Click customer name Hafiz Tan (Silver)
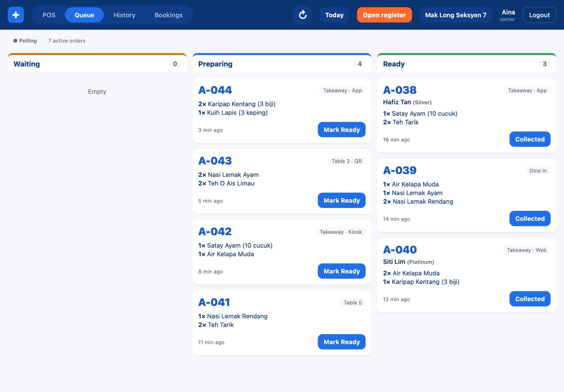Image resolution: width=564 pixels, height=392 pixels. (x=407, y=102)
